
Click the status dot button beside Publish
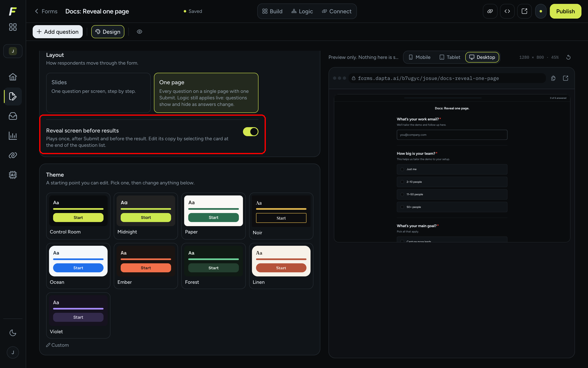541,11
